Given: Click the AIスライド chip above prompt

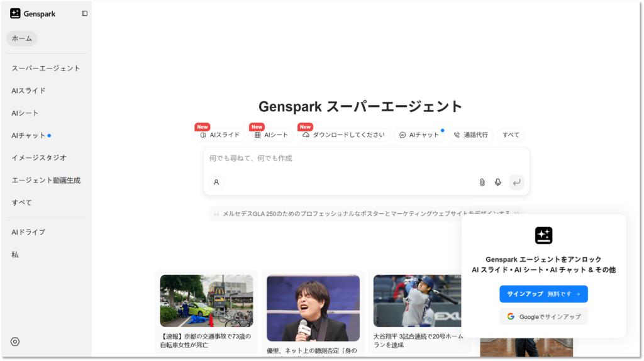Looking at the screenshot, I should pos(219,135).
